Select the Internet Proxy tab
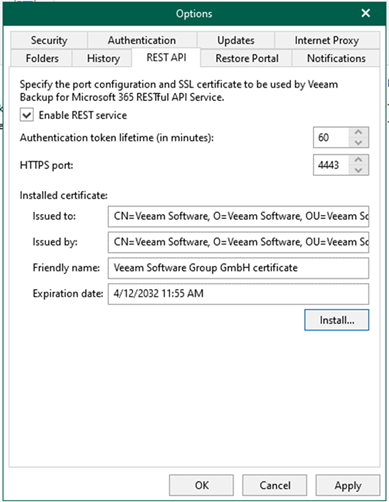Image resolution: width=389 pixels, height=502 pixels. (x=327, y=40)
